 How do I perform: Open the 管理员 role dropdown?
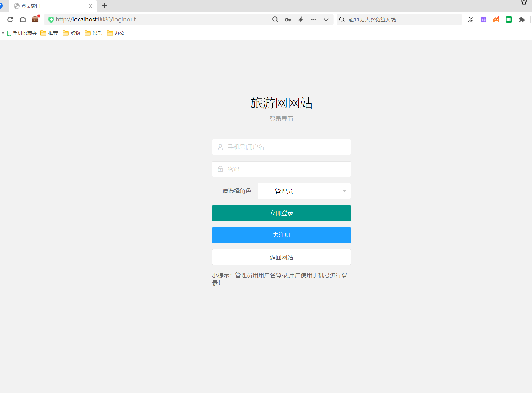point(304,191)
